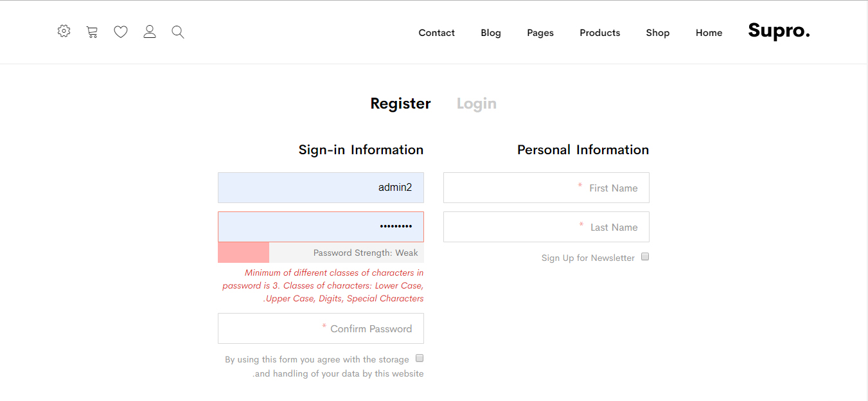Open the user account icon
The height and width of the screenshot is (401, 868).
150,31
